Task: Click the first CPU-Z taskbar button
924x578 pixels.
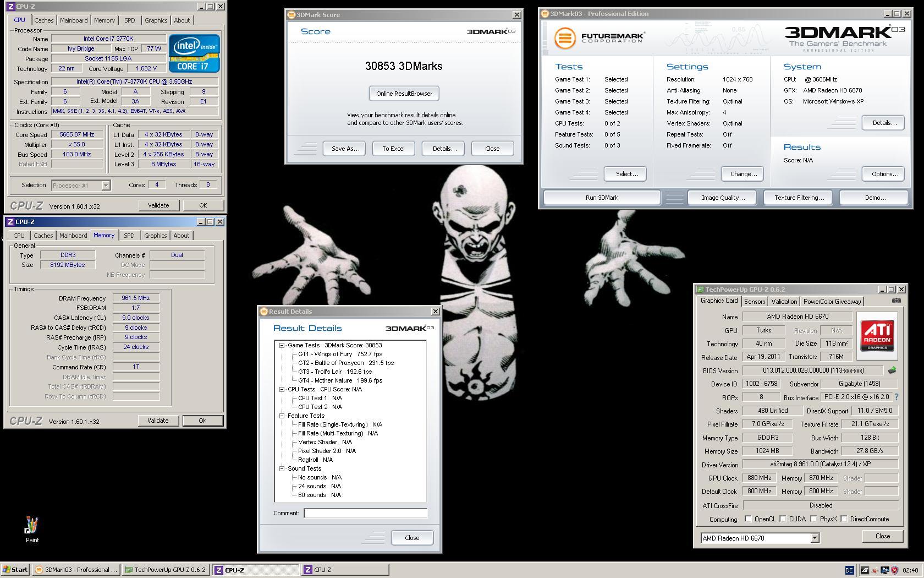Action: click(256, 570)
